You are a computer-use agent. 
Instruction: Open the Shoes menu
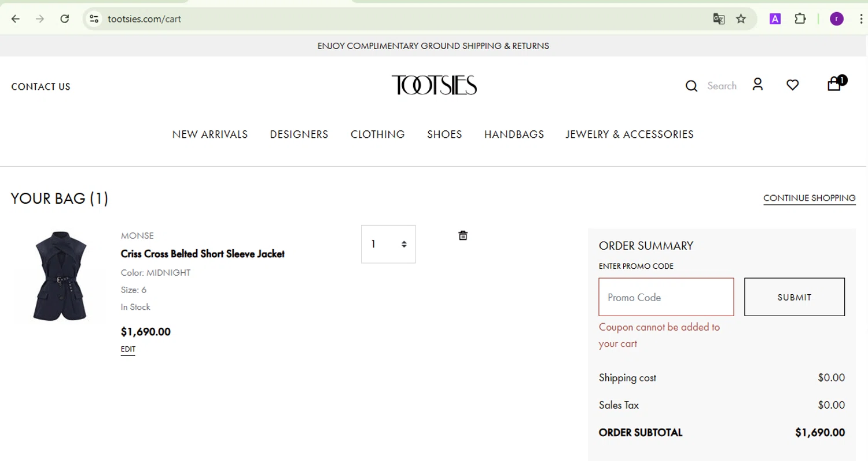(x=444, y=134)
